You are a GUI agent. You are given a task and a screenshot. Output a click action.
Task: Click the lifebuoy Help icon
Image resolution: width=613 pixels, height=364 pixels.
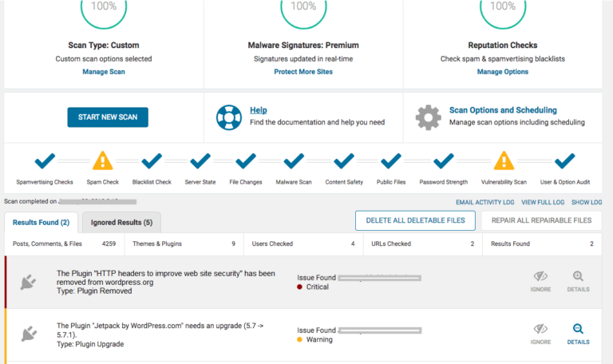pos(229,117)
